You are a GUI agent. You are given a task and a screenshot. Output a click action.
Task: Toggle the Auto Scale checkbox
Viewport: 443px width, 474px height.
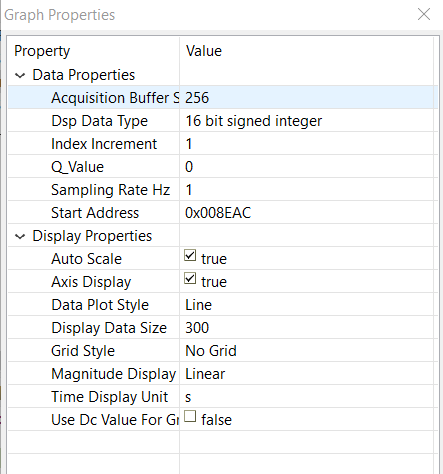[190, 256]
